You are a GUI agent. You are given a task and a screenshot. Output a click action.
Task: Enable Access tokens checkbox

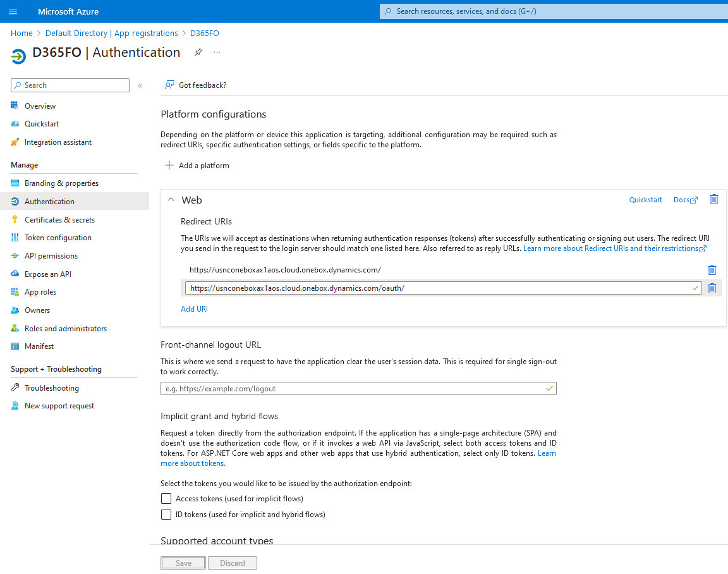point(166,498)
